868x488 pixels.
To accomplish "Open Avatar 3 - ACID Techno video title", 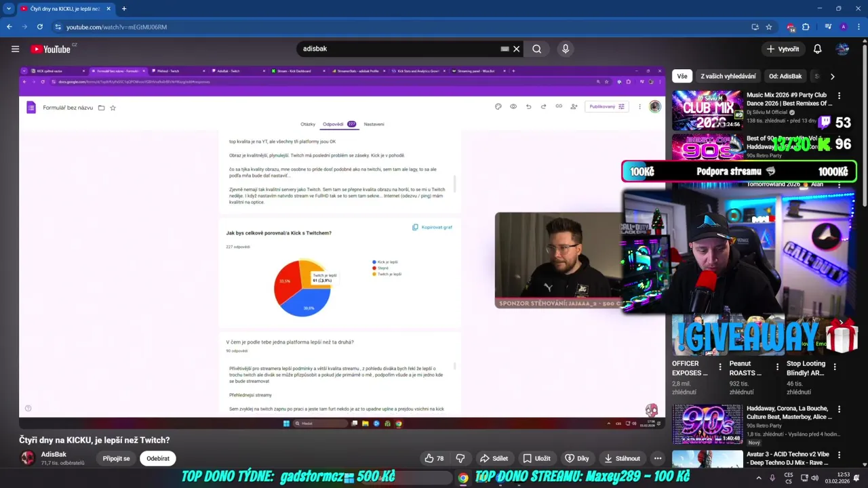I will (x=788, y=458).
